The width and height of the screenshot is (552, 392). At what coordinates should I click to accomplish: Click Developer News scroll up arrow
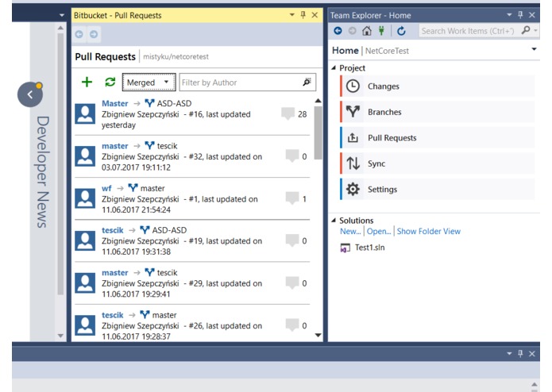[60, 28]
